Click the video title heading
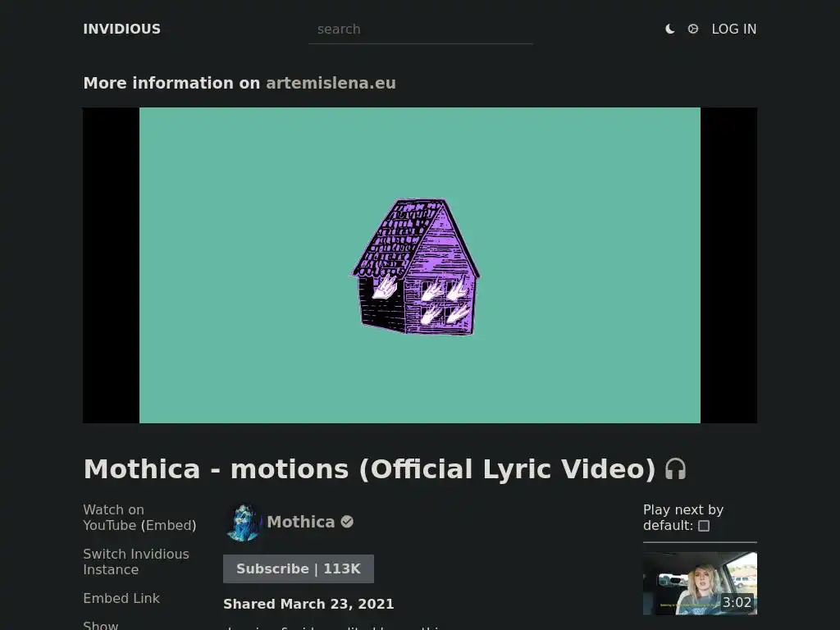This screenshot has width=840, height=630. coord(370,468)
